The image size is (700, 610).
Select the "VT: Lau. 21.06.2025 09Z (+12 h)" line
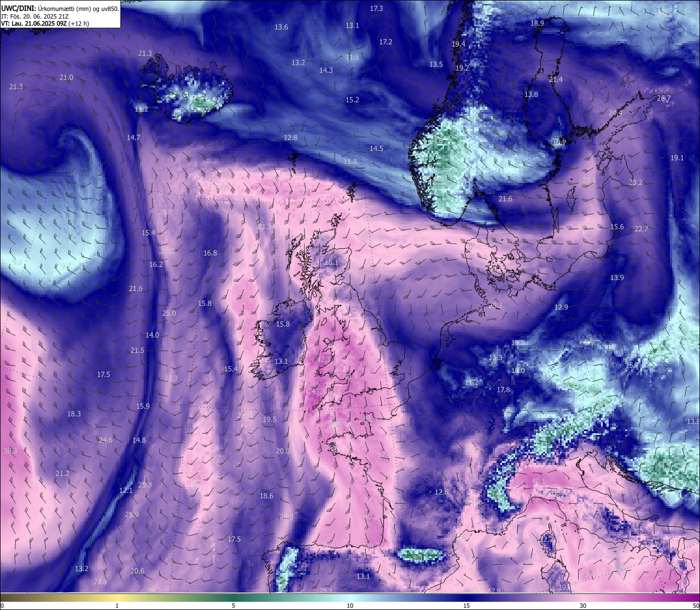[45, 24]
